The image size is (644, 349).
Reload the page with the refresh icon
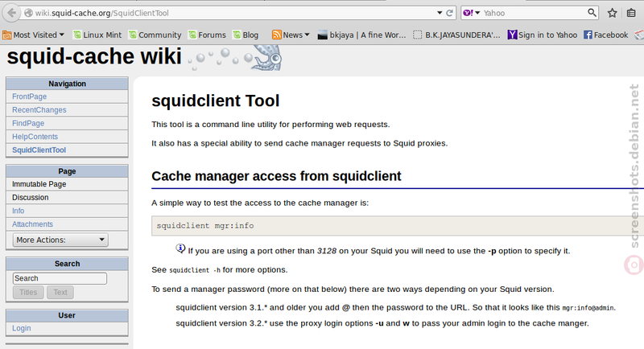(x=449, y=13)
